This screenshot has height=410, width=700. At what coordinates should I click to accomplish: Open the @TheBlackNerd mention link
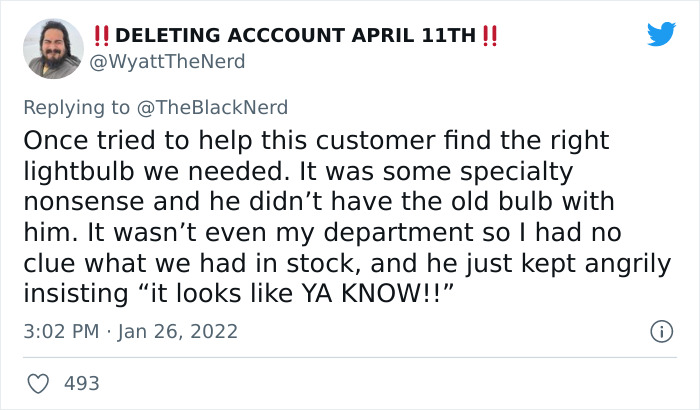212,108
